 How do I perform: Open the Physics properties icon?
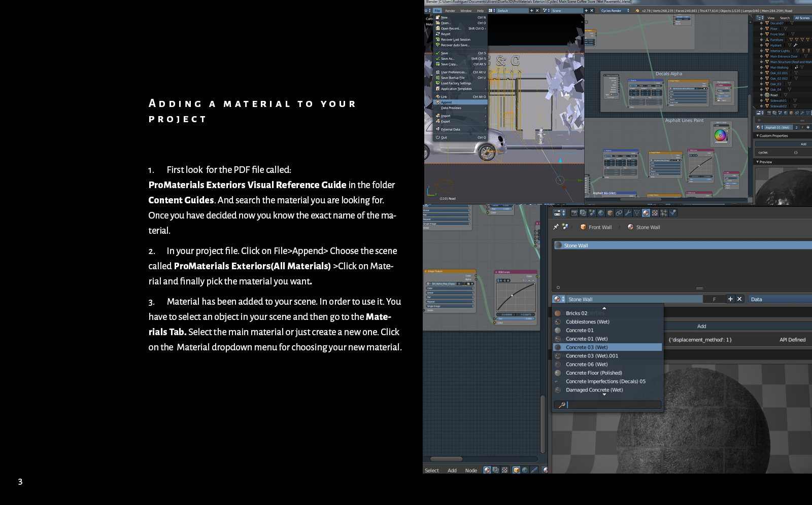673,213
